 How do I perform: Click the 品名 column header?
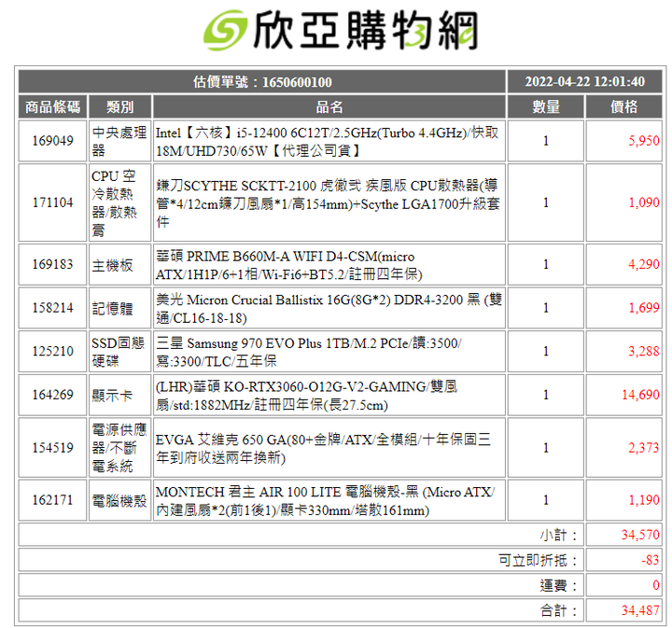(329, 106)
